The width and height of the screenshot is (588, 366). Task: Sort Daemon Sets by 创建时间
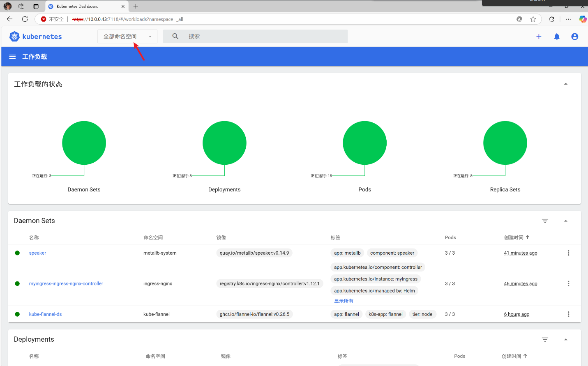click(517, 237)
